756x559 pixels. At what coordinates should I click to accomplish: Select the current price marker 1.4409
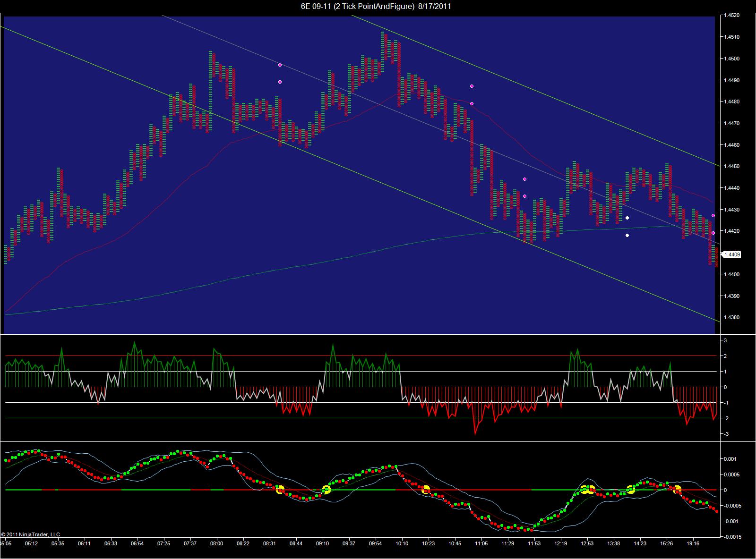click(x=732, y=254)
